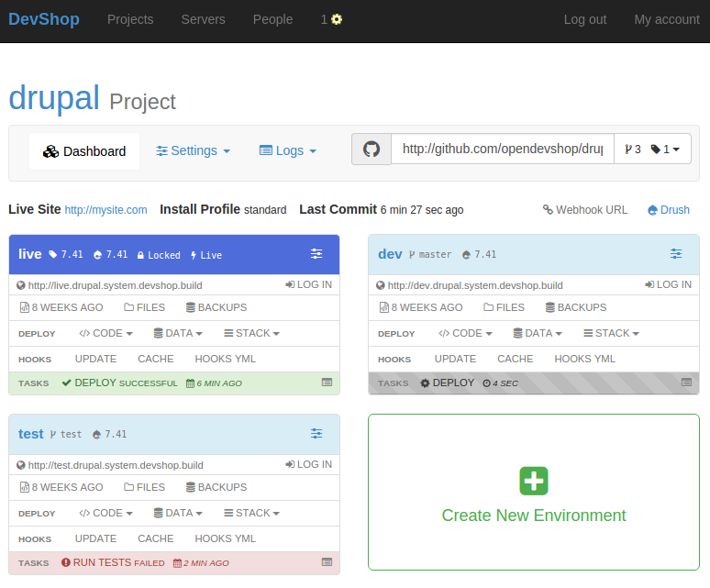This screenshot has width=710, height=588.
Task: Open live environment CODE deploy dropdown
Action: tap(106, 334)
